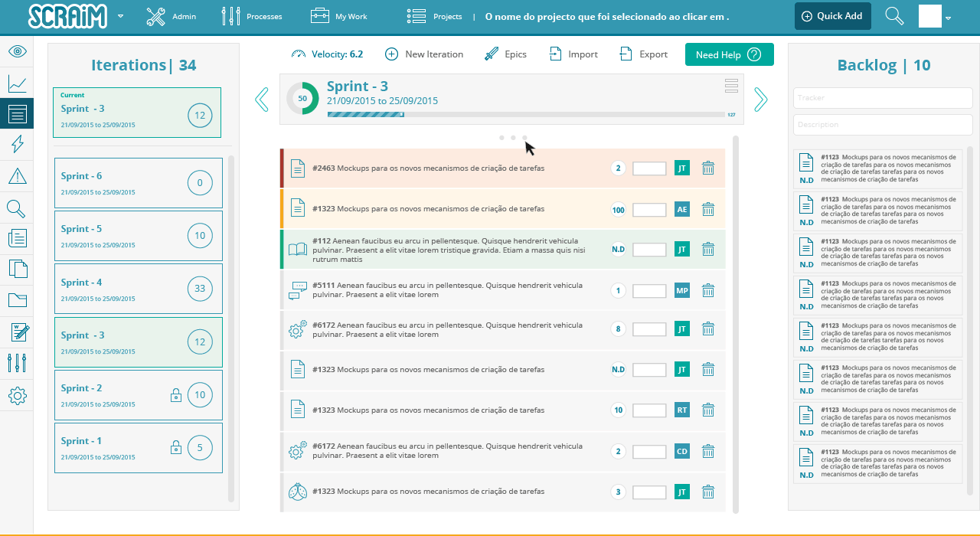This screenshot has height=536, width=980.
Task: Delete task #112 with trash icon
Action: [x=708, y=249]
